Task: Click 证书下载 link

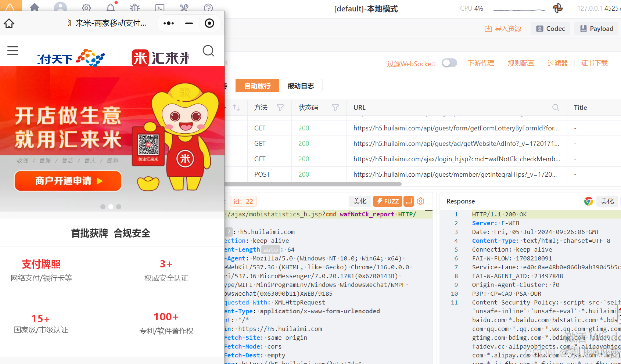Action: pos(594,63)
